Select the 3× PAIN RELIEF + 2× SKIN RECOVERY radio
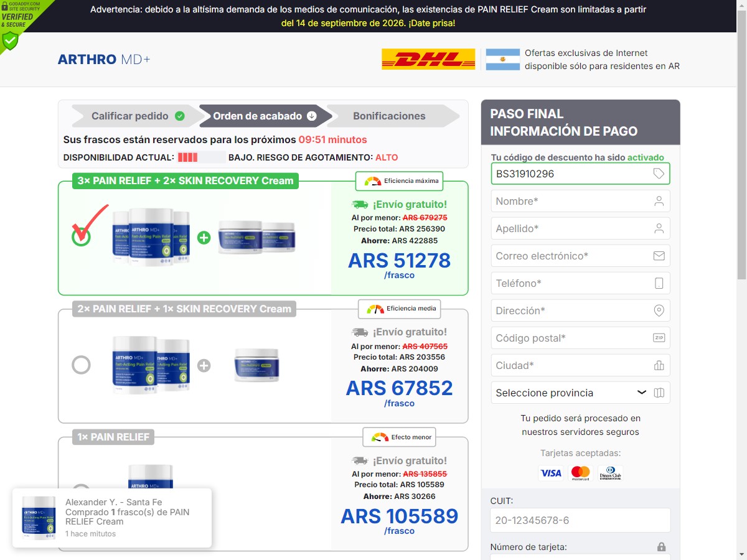 (x=81, y=236)
